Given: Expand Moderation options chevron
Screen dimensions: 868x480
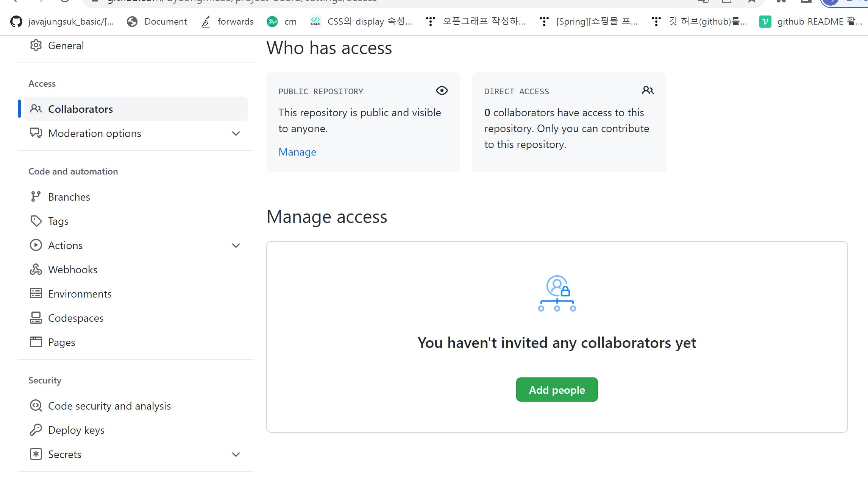Looking at the screenshot, I should [236, 134].
